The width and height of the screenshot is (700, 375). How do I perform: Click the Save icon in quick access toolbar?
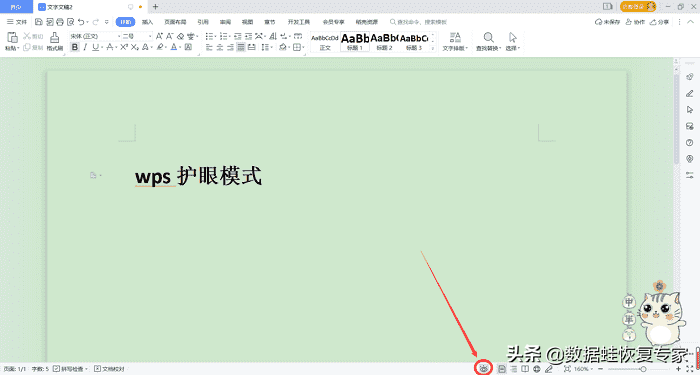click(39, 21)
